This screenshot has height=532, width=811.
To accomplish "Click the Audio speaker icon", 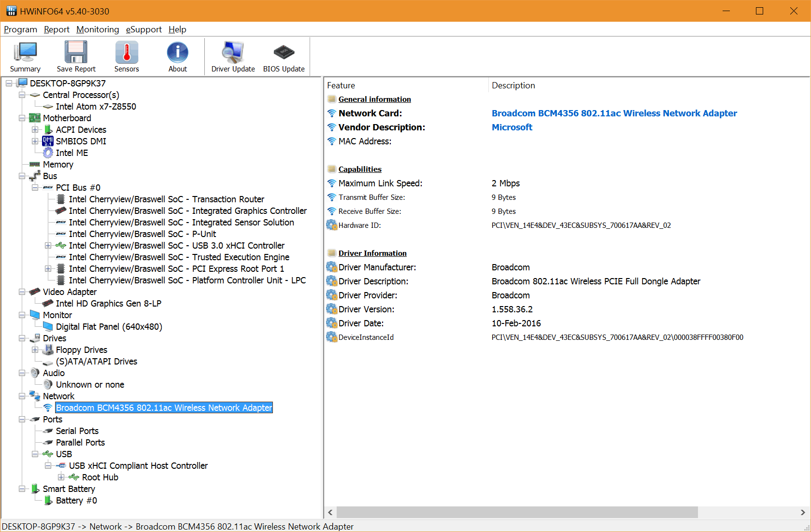I will click(x=35, y=373).
